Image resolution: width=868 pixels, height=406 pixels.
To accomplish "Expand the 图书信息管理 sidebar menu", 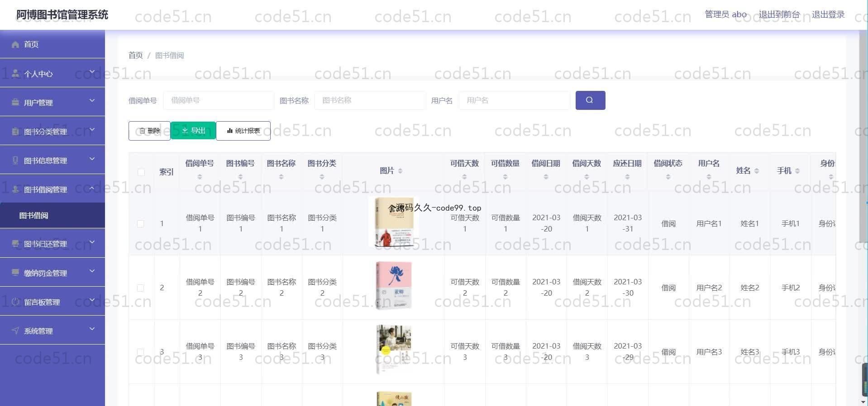I will coord(92,159).
